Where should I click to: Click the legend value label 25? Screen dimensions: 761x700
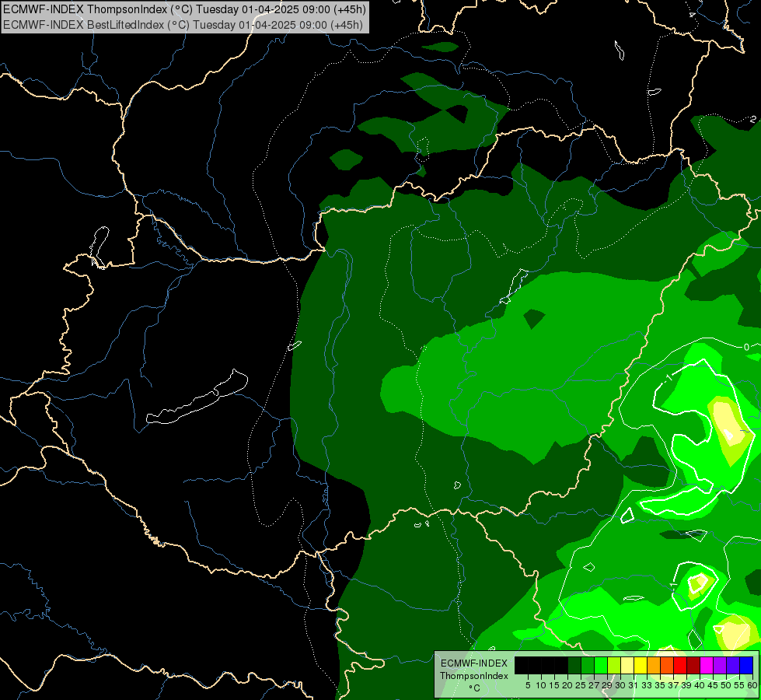point(581,685)
